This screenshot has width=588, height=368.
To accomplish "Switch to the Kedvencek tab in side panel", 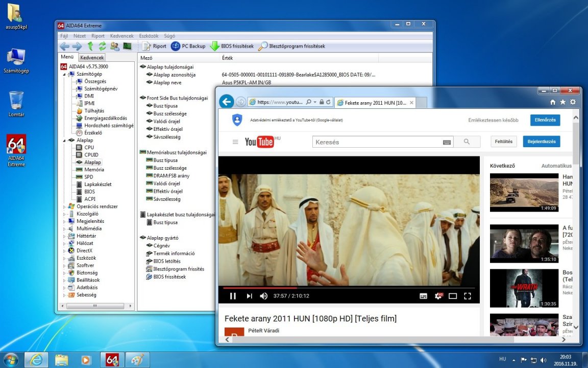I will tap(92, 57).
